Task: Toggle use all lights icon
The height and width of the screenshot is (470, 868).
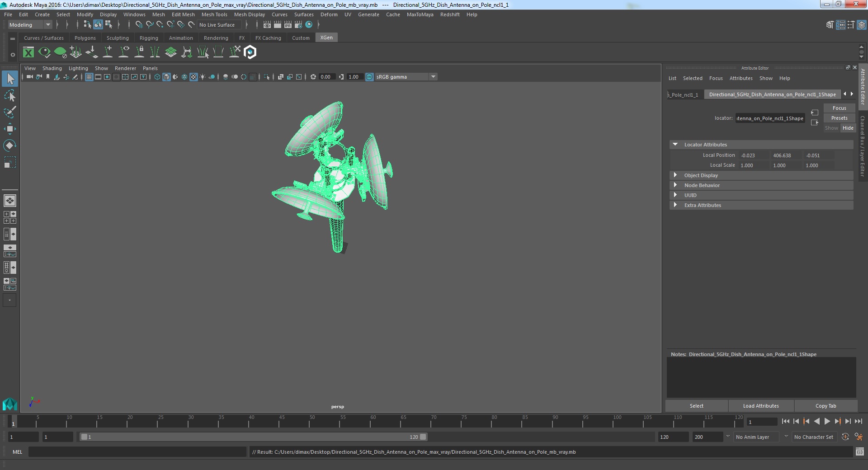Action: coord(203,77)
